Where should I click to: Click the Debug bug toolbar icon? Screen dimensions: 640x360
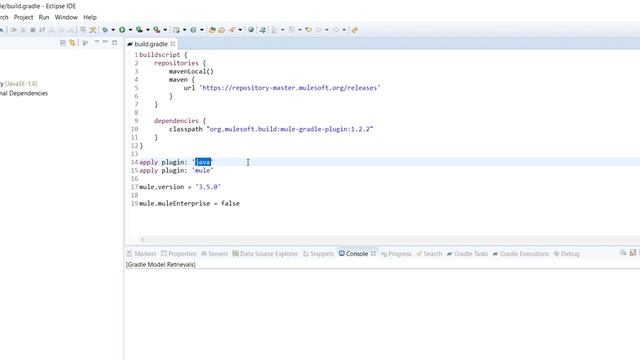[x=105, y=30]
